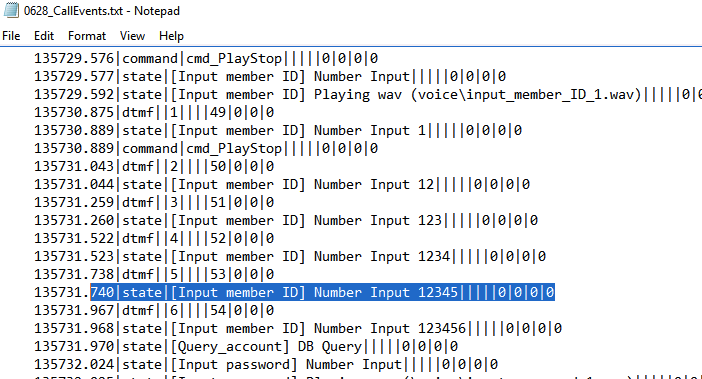Image resolution: width=702 pixels, height=379 pixels.
Task: Click the Query_account DB Query line
Action: [246, 346]
